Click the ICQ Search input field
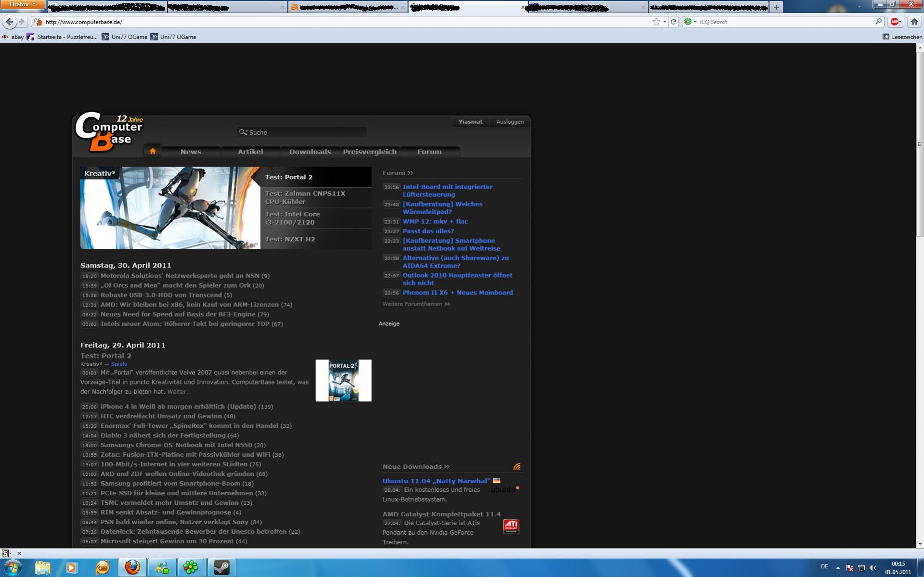Image resolution: width=924 pixels, height=577 pixels. coord(785,22)
